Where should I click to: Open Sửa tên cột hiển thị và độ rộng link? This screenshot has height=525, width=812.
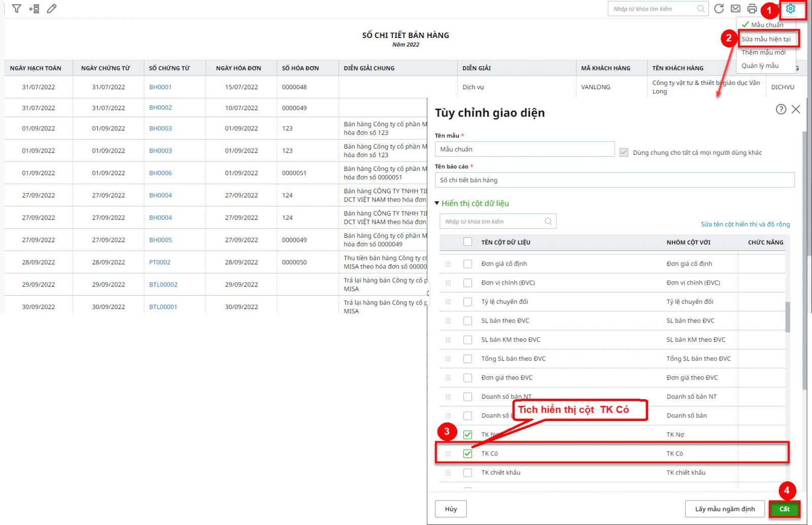[x=745, y=224]
